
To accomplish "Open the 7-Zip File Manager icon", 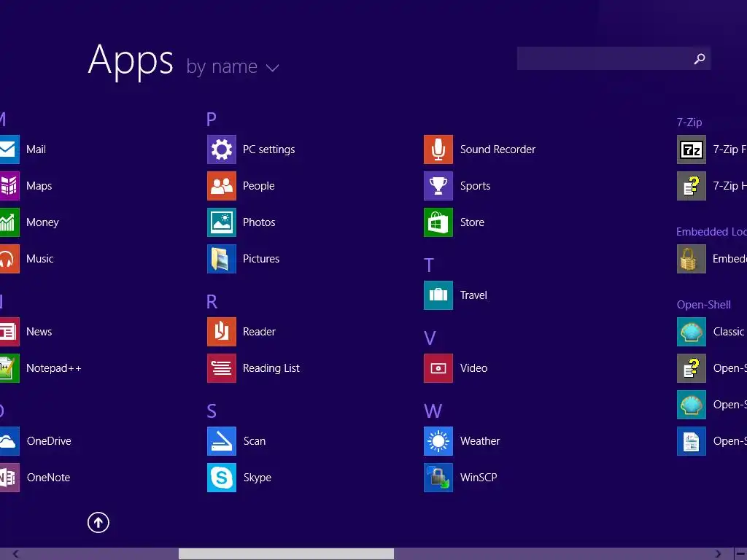I will point(692,149).
